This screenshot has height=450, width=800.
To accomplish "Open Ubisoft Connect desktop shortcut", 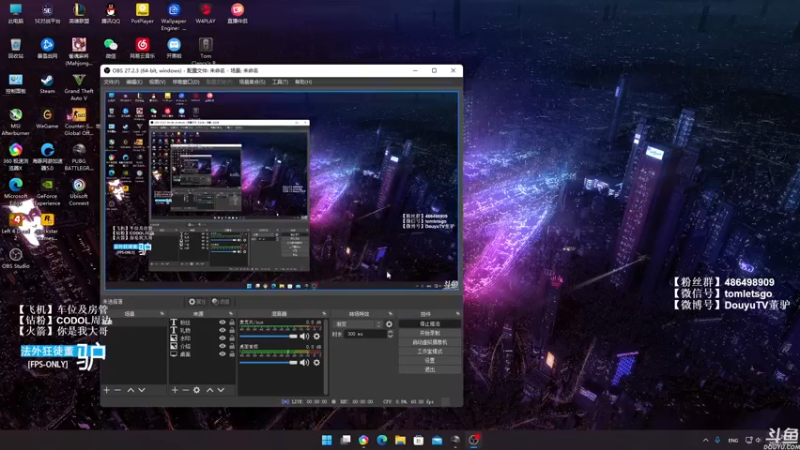I will pos(79,192).
